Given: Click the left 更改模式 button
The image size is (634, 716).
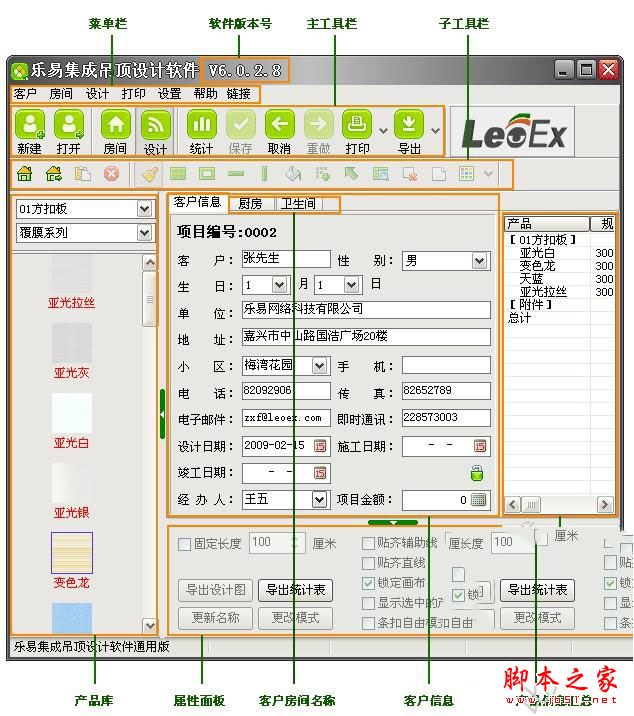Looking at the screenshot, I should [296, 618].
